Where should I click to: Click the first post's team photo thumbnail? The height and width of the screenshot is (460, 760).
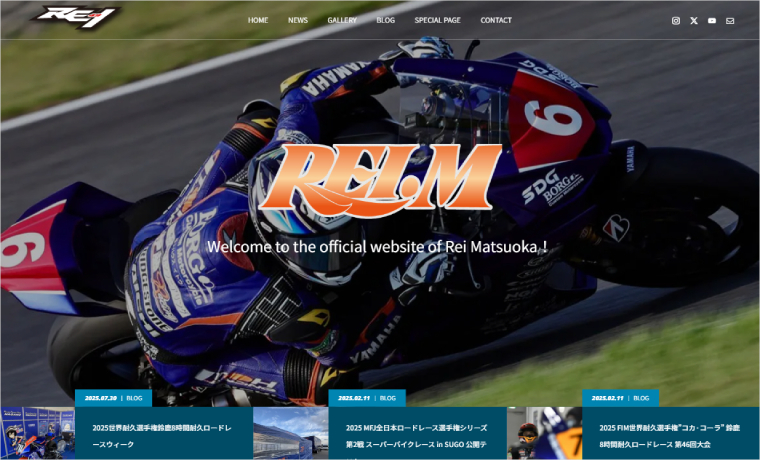(x=38, y=433)
